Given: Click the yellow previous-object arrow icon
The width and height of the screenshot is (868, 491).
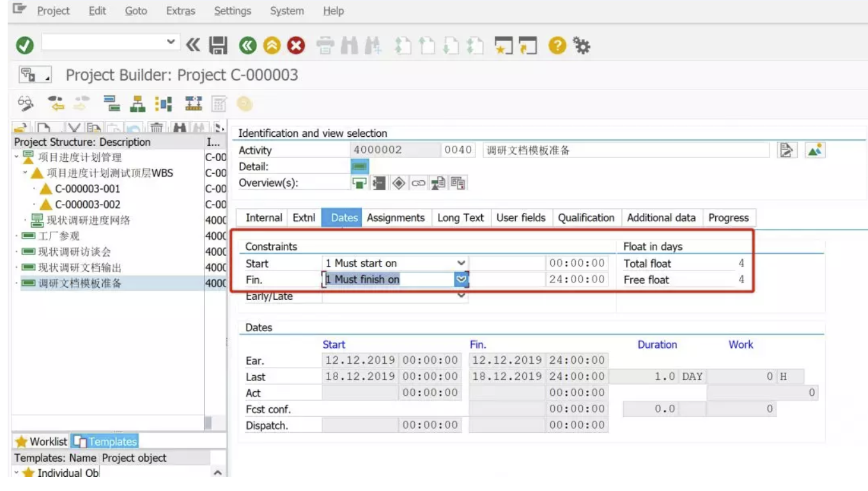Looking at the screenshot, I should (x=57, y=104).
